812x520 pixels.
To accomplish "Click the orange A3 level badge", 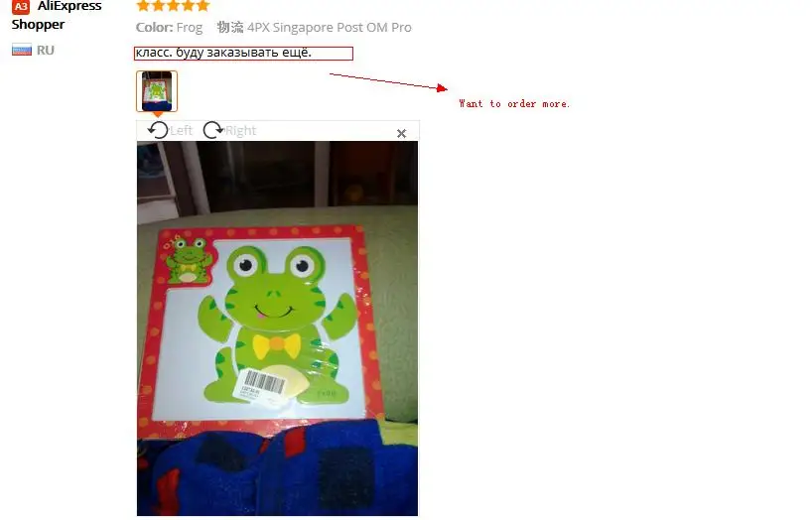I will pos(21,7).
